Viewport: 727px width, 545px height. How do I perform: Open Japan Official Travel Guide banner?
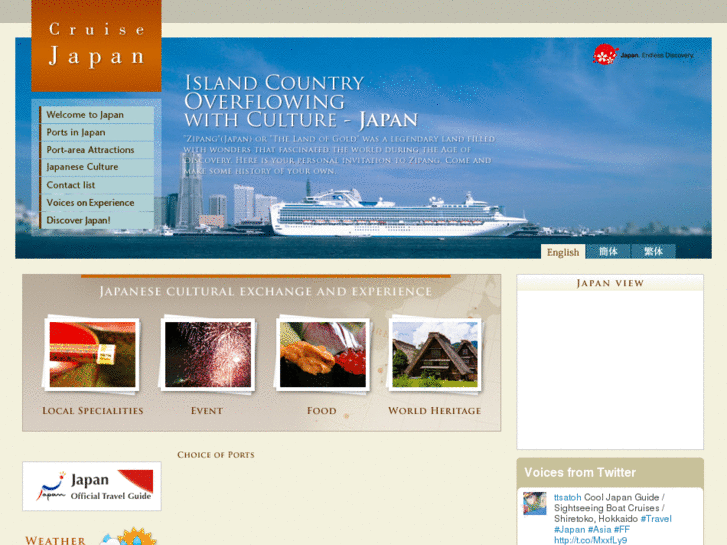click(92, 486)
